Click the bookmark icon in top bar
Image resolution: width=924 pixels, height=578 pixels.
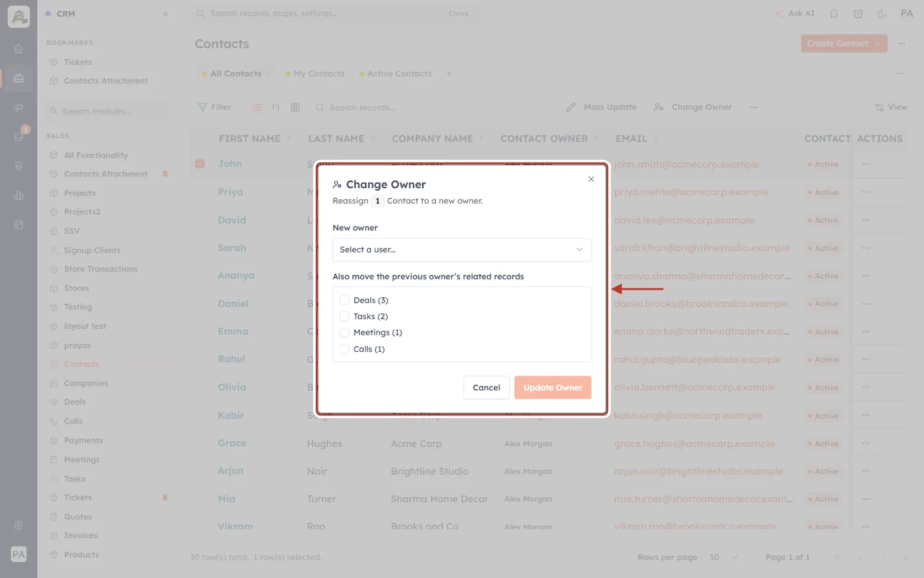point(834,13)
